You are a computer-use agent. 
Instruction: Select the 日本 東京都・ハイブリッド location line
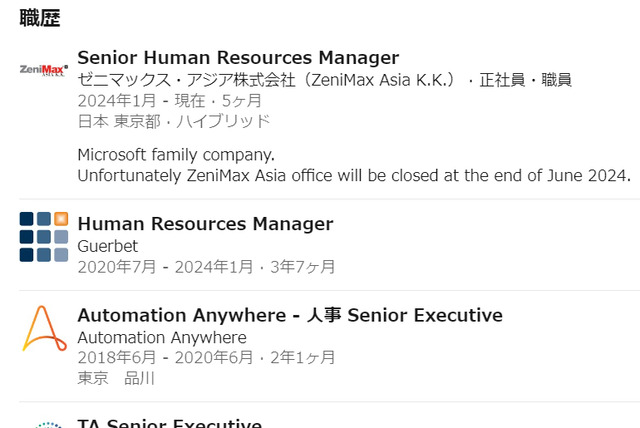point(174,121)
